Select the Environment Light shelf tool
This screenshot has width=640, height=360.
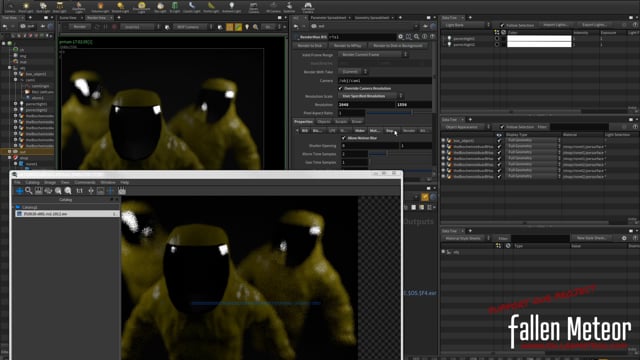coord(141,7)
